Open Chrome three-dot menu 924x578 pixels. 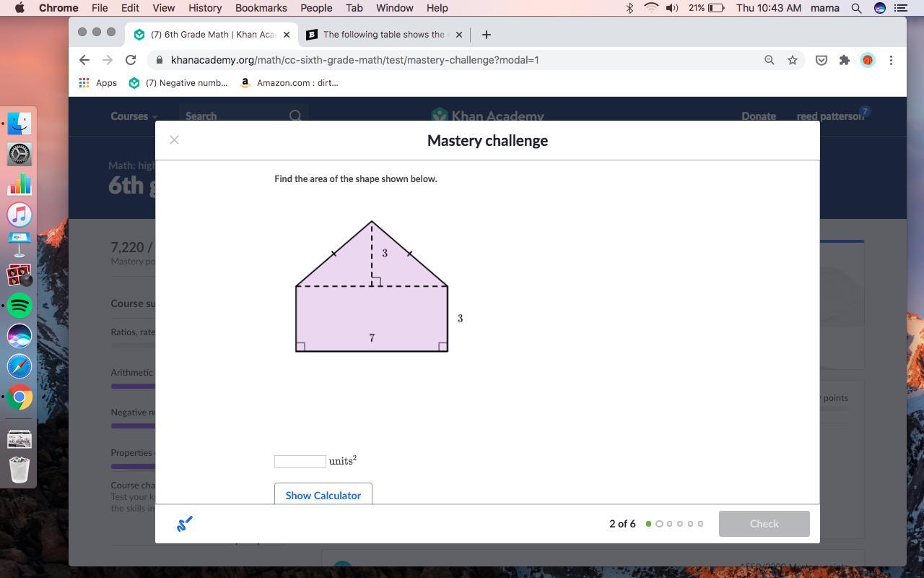click(891, 60)
